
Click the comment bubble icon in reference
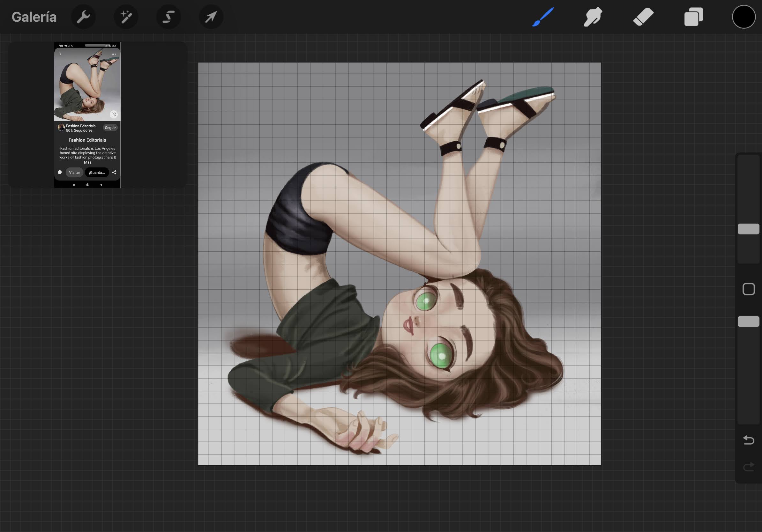[60, 173]
